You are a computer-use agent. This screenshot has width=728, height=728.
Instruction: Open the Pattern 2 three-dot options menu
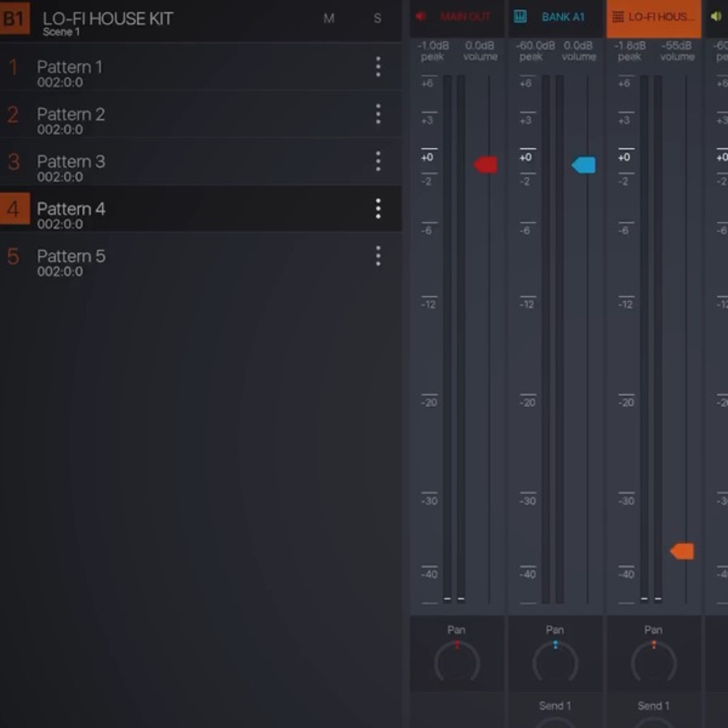(x=378, y=114)
